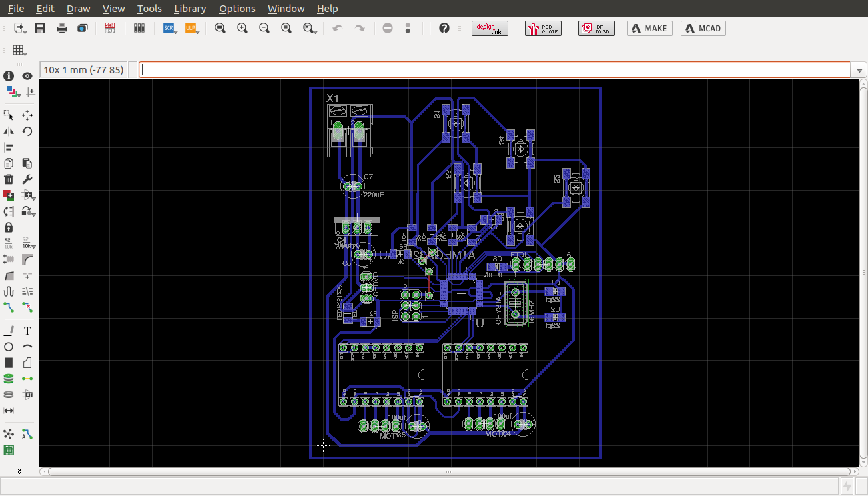Toggle layer visibility with the eye icon

(27, 76)
